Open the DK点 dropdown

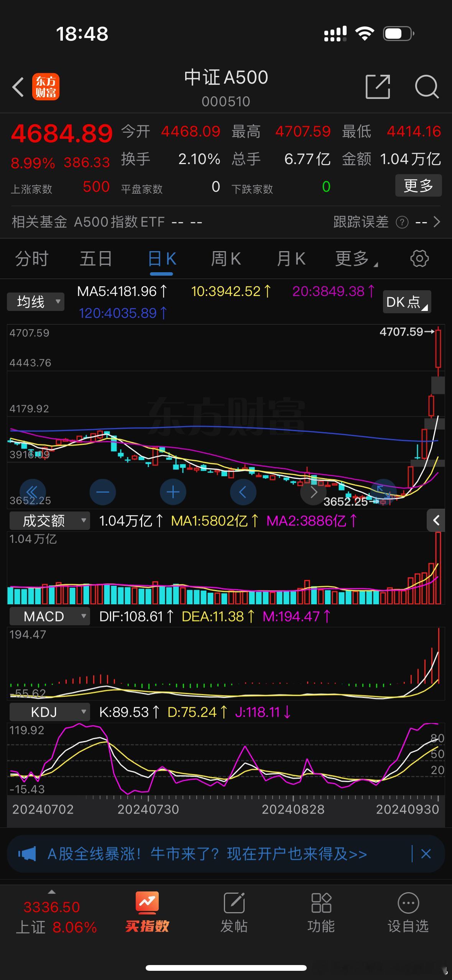pyautogui.click(x=407, y=302)
